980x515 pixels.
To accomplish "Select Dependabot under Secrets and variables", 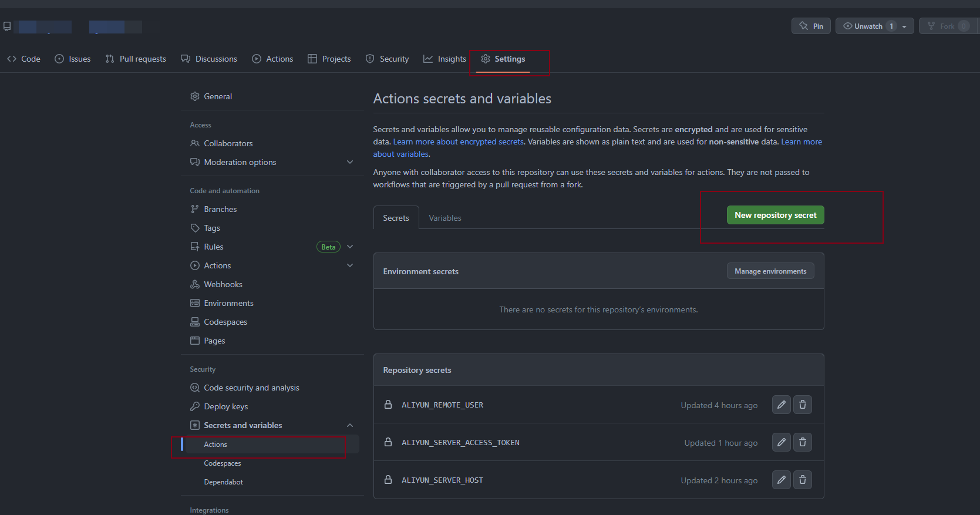I will [223, 482].
